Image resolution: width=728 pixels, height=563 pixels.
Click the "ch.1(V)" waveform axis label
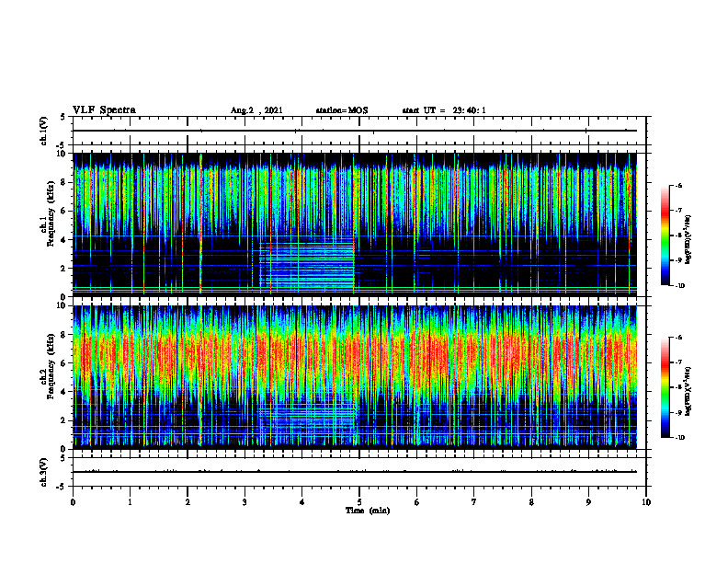pos(44,131)
